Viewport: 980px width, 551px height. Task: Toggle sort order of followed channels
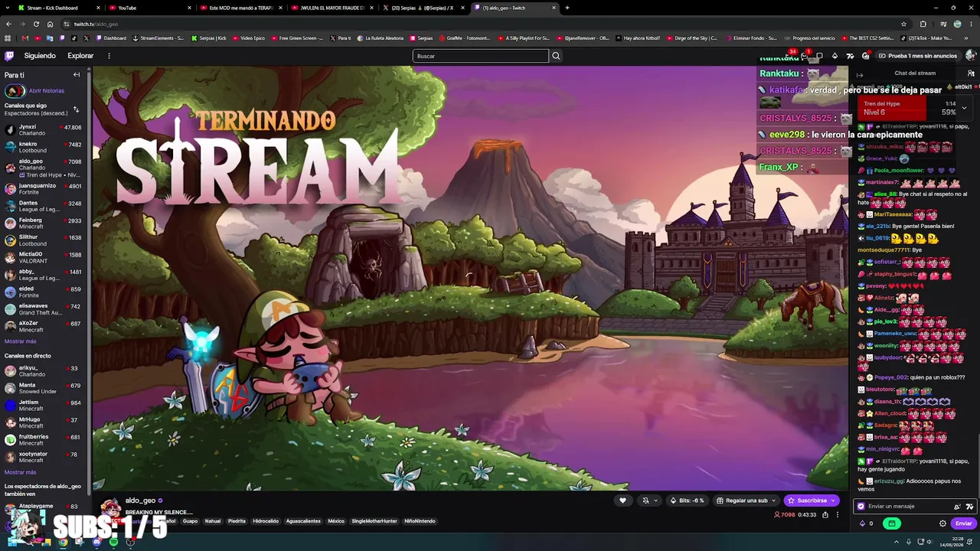(76, 109)
